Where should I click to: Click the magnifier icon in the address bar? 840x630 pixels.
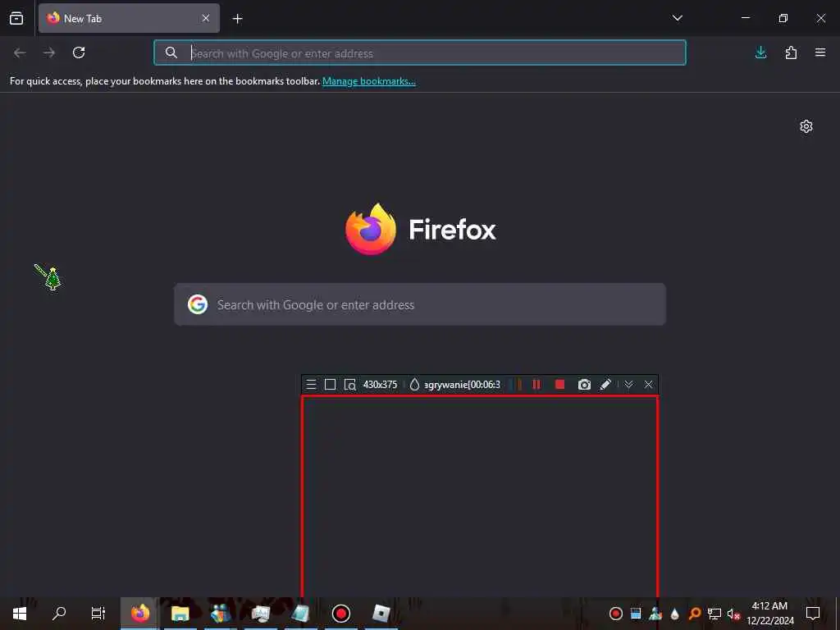point(171,52)
